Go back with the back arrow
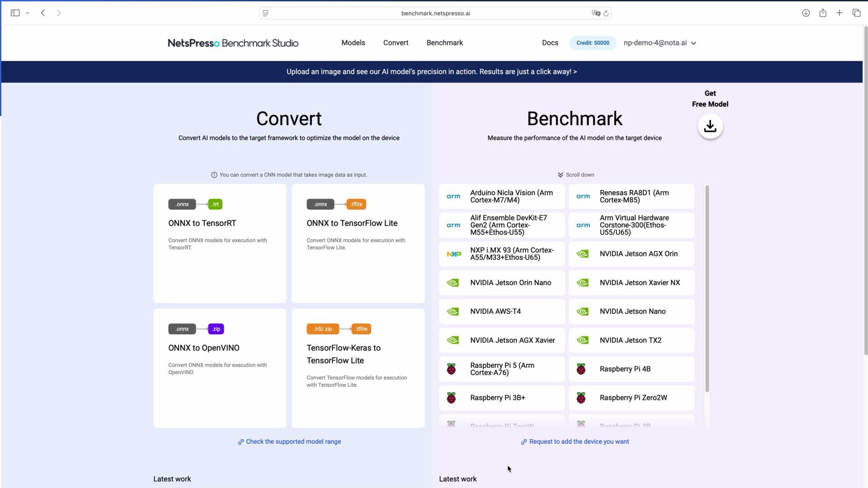Viewport: 868px width, 488px height. 43,13
